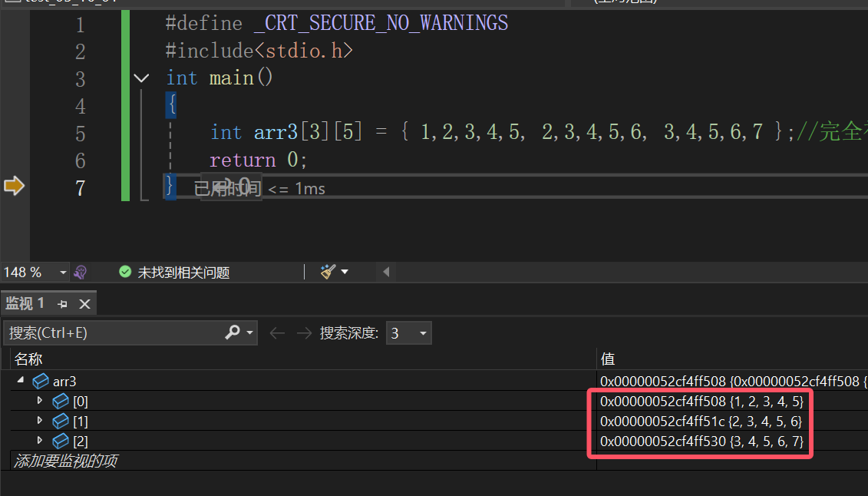
Task: Click the next search result arrow
Action: tap(304, 332)
